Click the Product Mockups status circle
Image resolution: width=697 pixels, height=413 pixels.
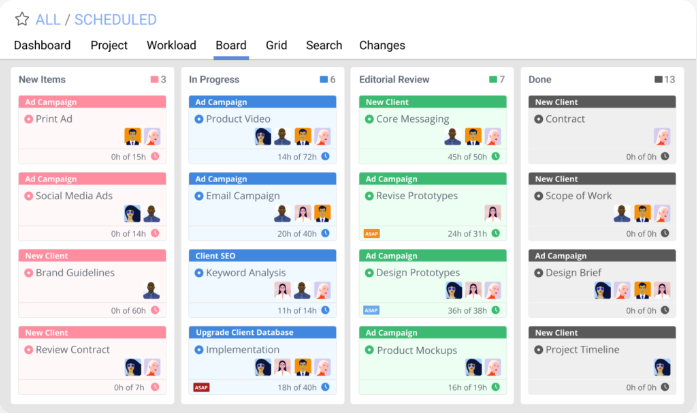(369, 350)
